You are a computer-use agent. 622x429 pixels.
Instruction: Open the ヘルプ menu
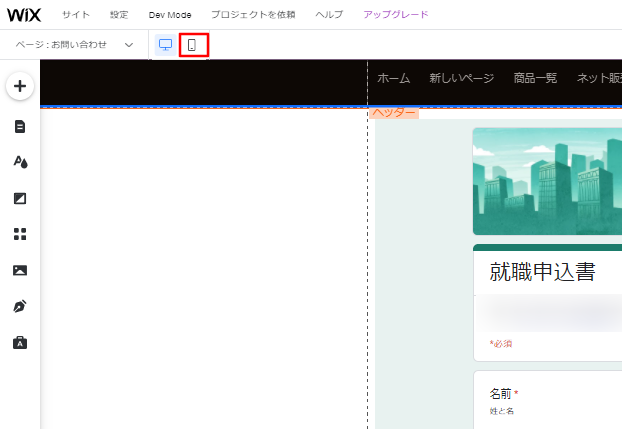pos(329,15)
